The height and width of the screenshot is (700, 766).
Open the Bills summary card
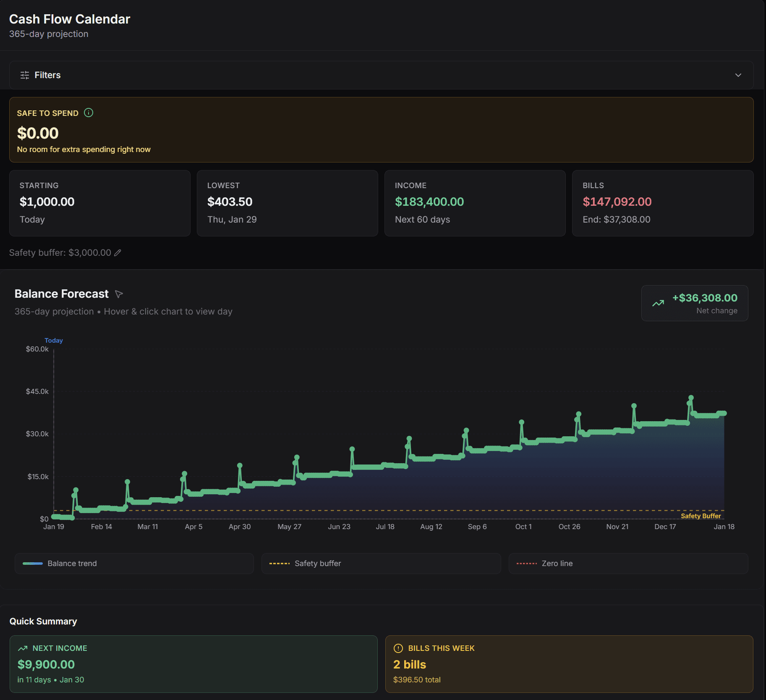662,203
